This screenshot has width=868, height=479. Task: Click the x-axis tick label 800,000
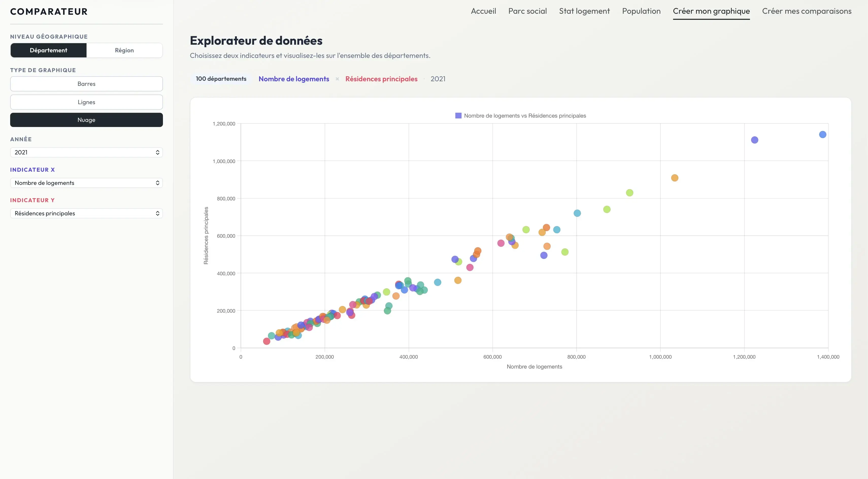pyautogui.click(x=576, y=357)
